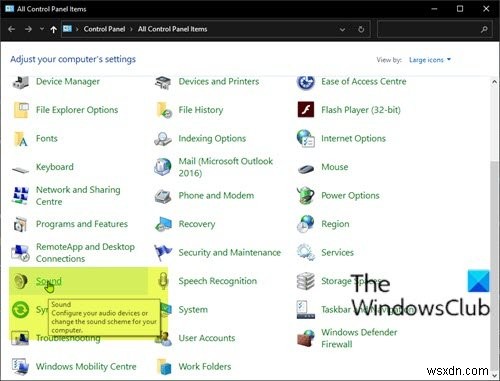
Task: Open Network and Sharing Centre icon
Action: pyautogui.click(x=21, y=195)
